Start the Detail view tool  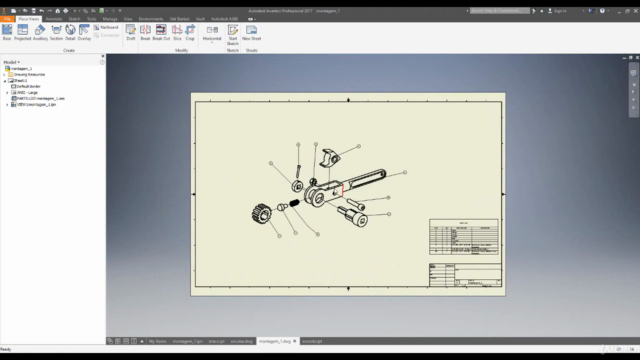[x=70, y=32]
